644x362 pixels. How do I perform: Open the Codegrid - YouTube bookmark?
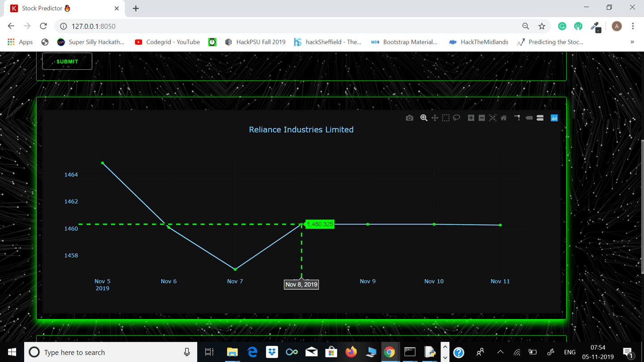[167, 42]
